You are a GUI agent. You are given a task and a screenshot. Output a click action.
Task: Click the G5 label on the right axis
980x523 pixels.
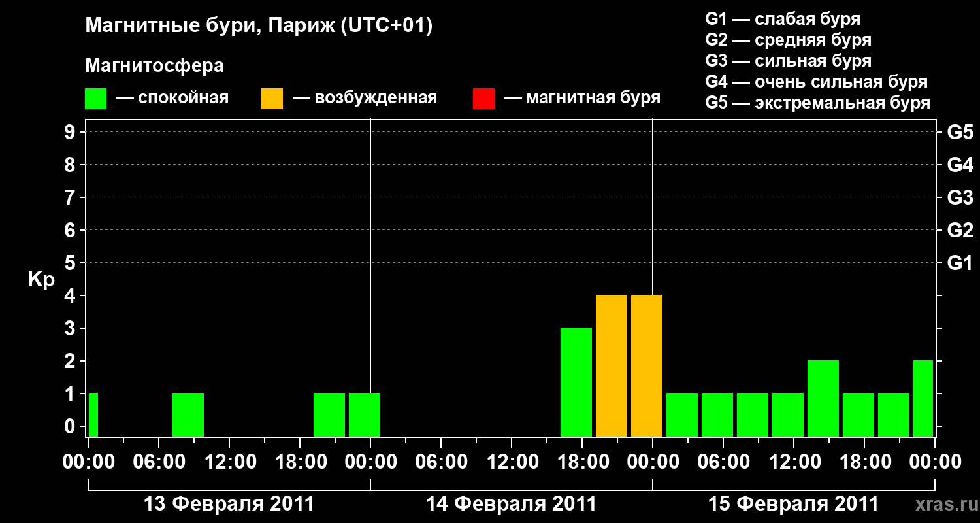click(x=960, y=132)
